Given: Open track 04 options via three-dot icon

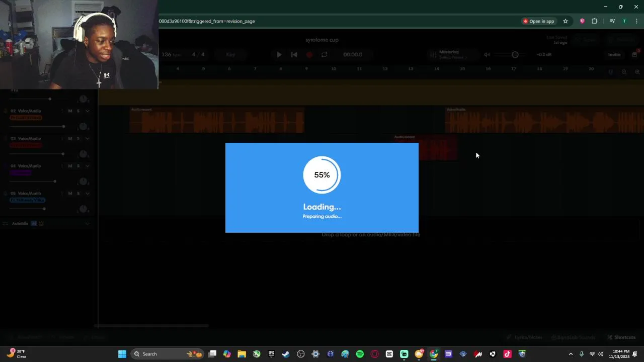Looking at the screenshot, I should point(62,166).
